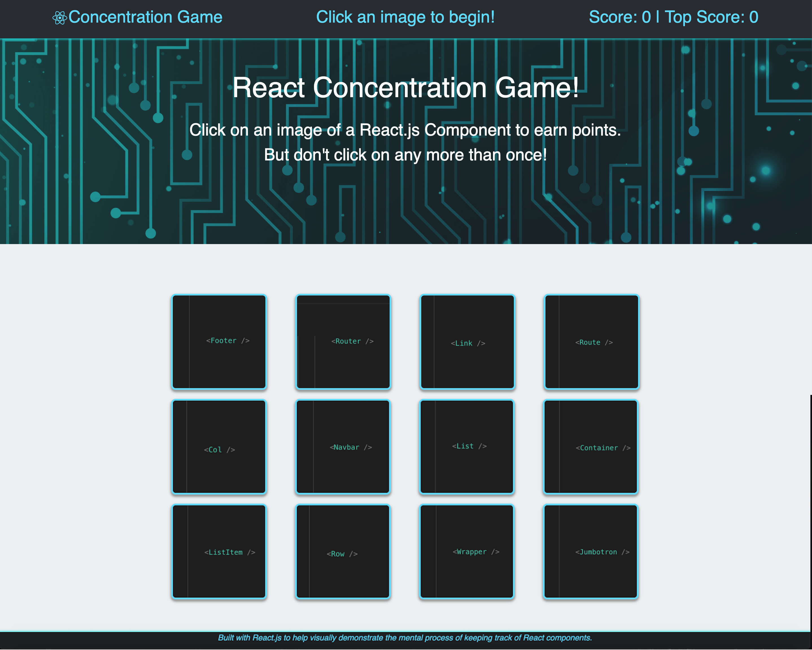812x650 pixels.
Task: Select the Jumbotron component card
Action: [x=591, y=552]
